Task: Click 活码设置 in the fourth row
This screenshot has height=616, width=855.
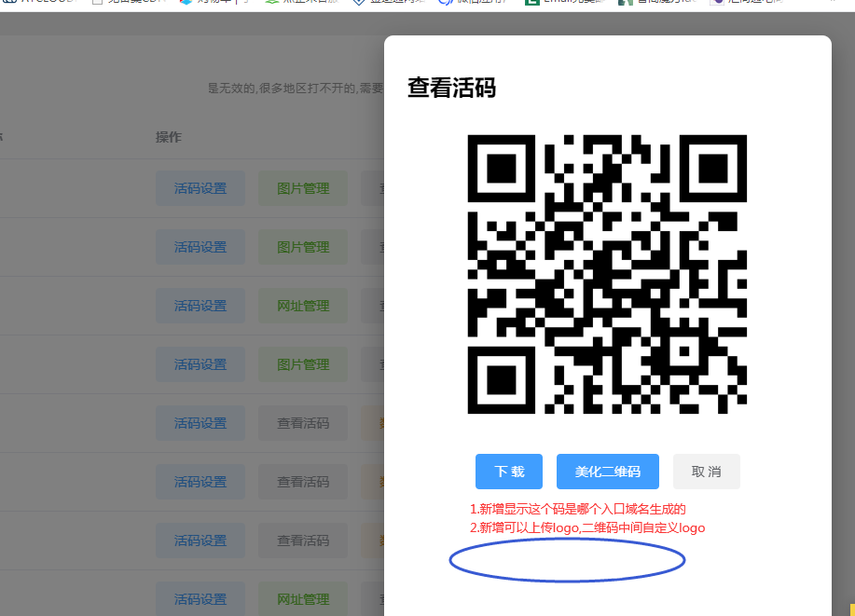Action: pyautogui.click(x=200, y=364)
